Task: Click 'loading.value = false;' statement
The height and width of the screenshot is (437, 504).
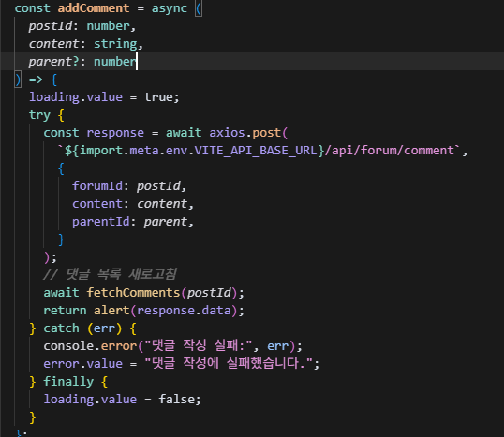Action: click(122, 400)
